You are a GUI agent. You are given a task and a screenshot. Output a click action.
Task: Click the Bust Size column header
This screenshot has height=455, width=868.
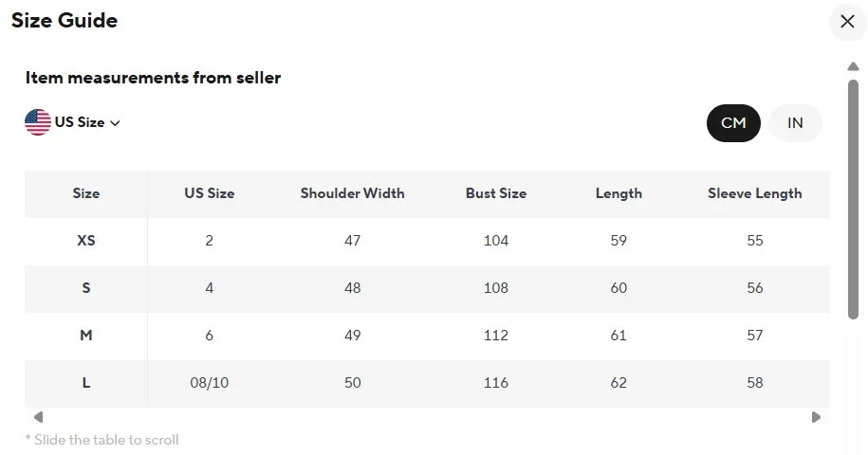(x=495, y=193)
